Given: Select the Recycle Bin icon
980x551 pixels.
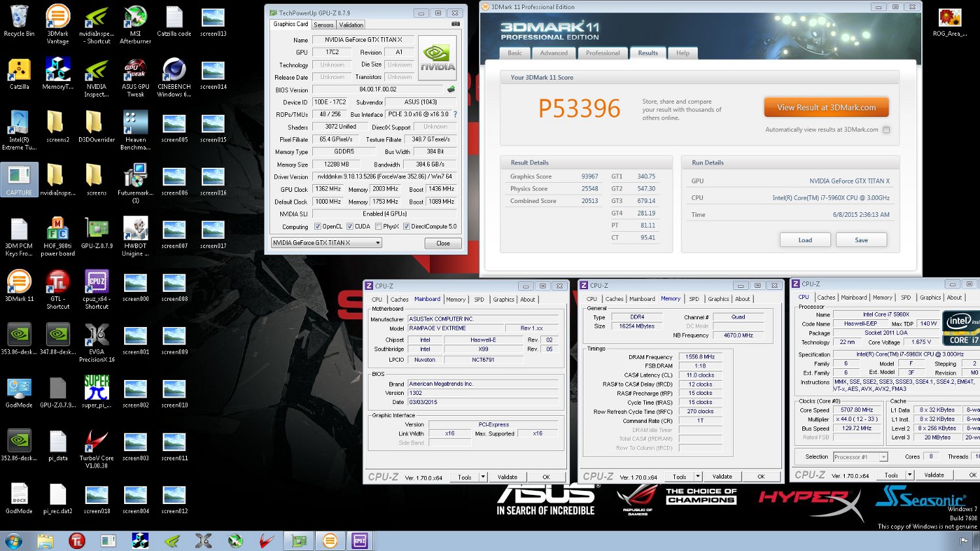Looking at the screenshot, I should (19, 22).
